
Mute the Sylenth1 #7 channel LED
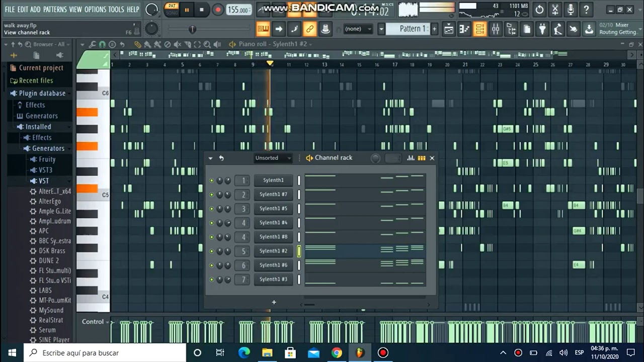tap(211, 195)
